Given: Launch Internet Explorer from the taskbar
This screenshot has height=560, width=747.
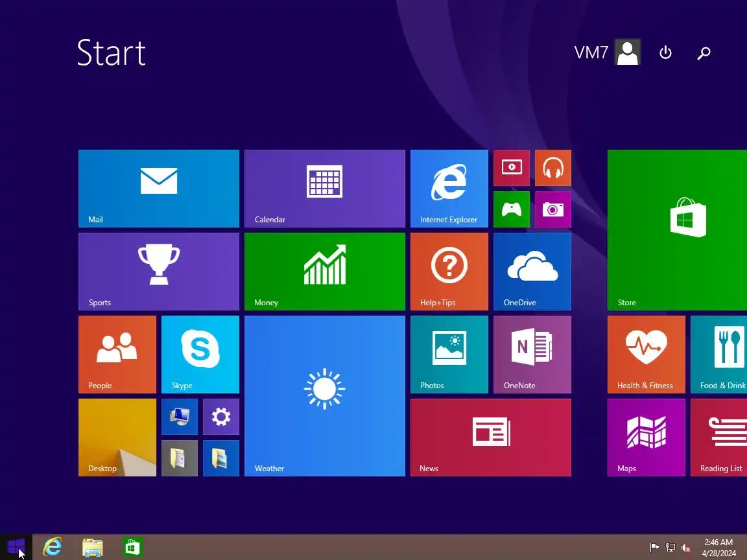Looking at the screenshot, I should [x=53, y=547].
